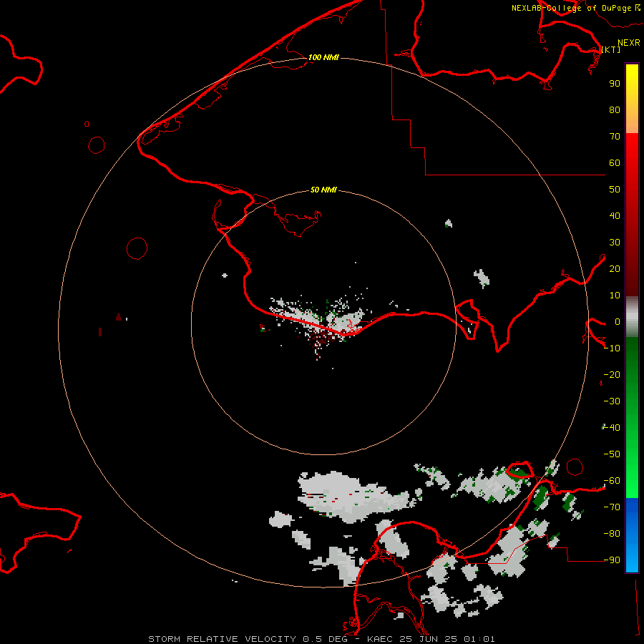Click the "-20" value on the velocity scale
Image resolution: width=644 pixels, height=644 pixels.
(x=612, y=374)
